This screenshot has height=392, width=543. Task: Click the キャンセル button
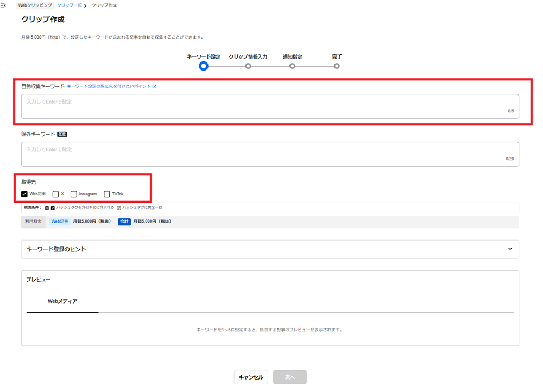pyautogui.click(x=251, y=377)
